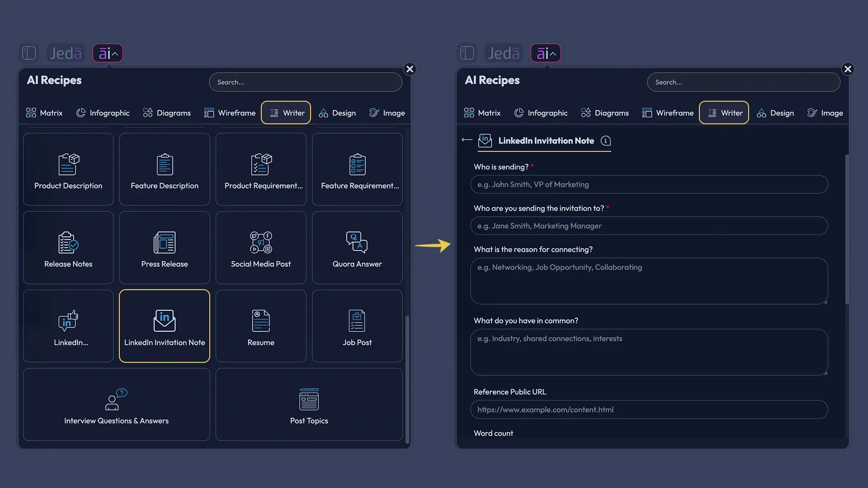Switch to Diagrams tab in left panel
868x488 pixels.
(167, 113)
